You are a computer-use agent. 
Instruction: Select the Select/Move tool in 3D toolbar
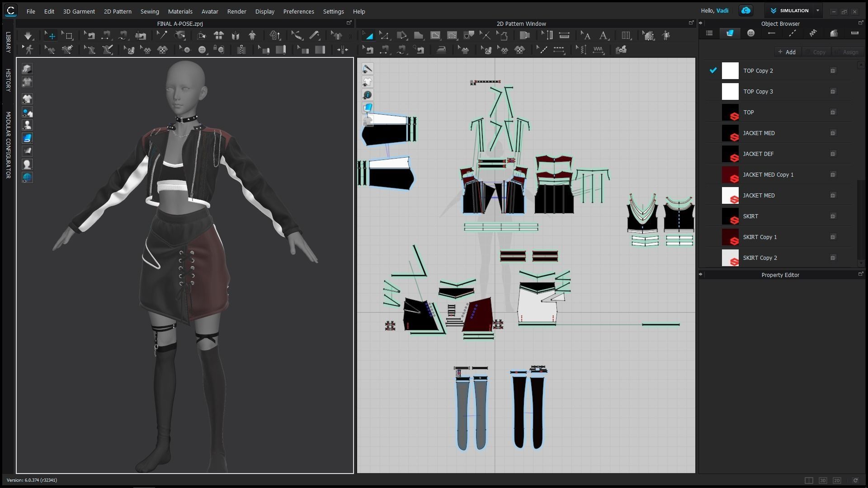pyautogui.click(x=51, y=35)
